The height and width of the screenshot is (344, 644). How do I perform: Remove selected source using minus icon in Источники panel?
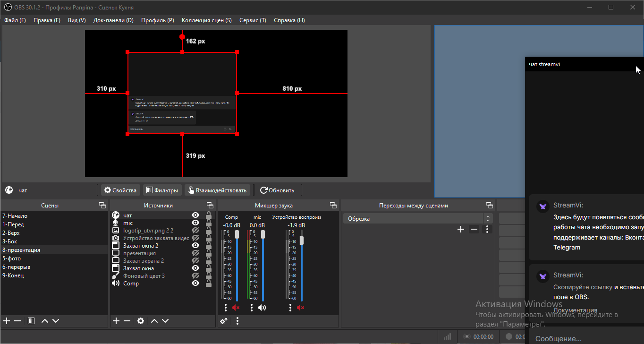click(x=127, y=321)
